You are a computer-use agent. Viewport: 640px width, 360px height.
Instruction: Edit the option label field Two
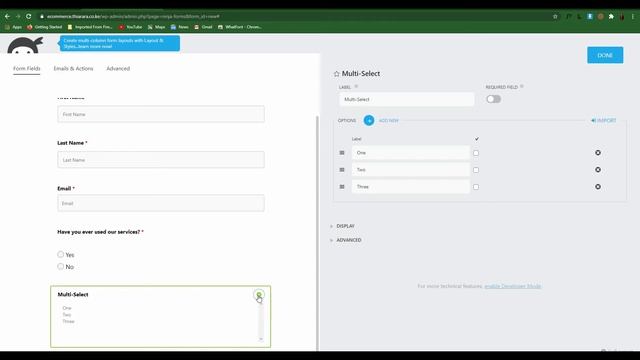click(411, 170)
